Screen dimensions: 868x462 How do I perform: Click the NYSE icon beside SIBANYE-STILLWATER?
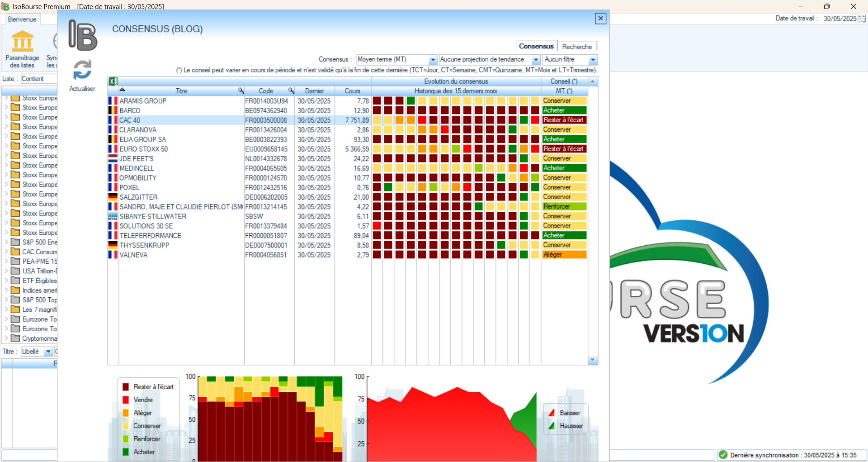[x=113, y=216]
